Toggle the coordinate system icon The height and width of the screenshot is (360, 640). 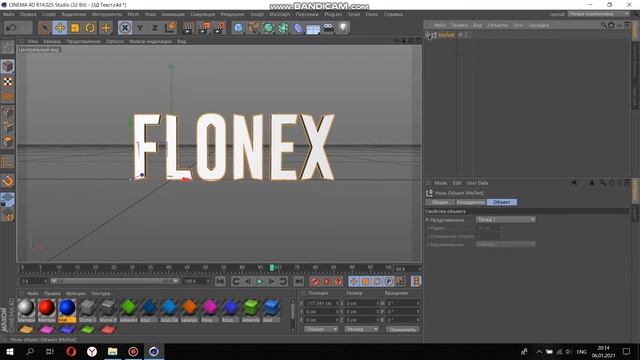[x=170, y=28]
